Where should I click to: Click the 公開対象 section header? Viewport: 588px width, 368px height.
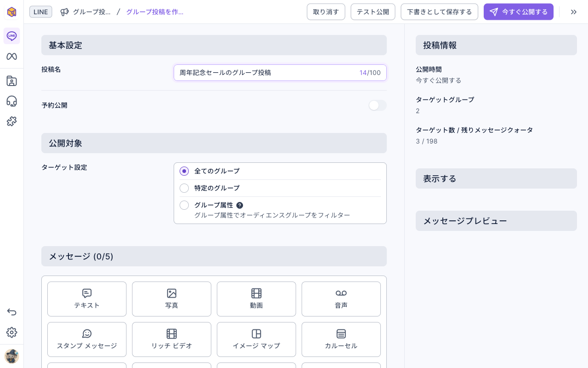tap(214, 143)
